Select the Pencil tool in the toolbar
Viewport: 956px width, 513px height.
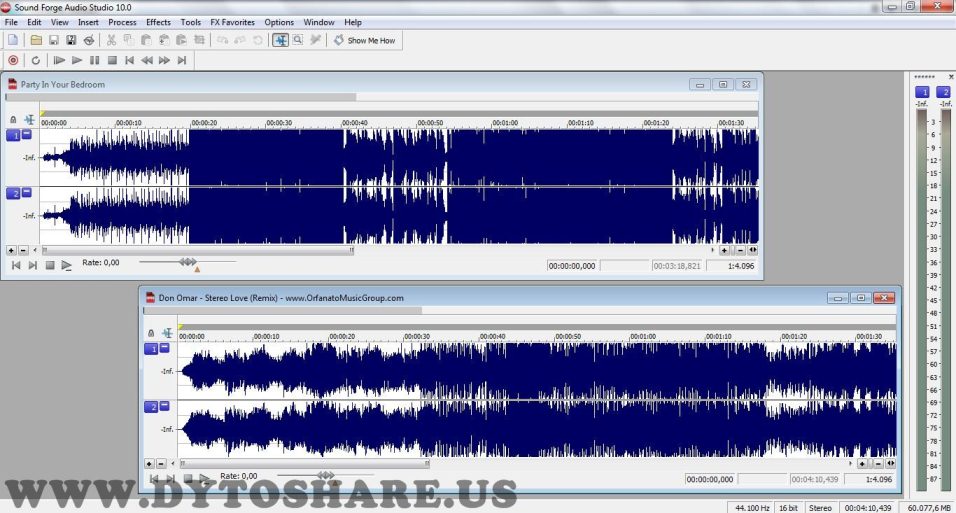pos(315,40)
